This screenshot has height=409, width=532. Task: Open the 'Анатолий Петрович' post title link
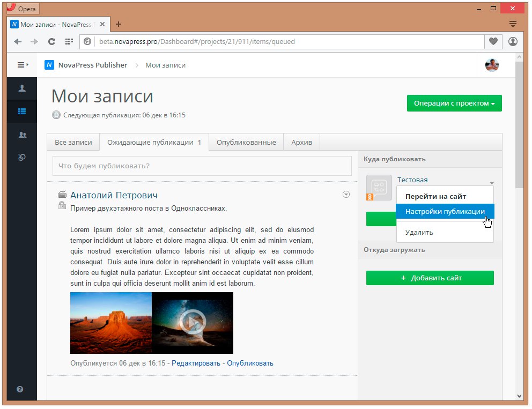pos(114,195)
